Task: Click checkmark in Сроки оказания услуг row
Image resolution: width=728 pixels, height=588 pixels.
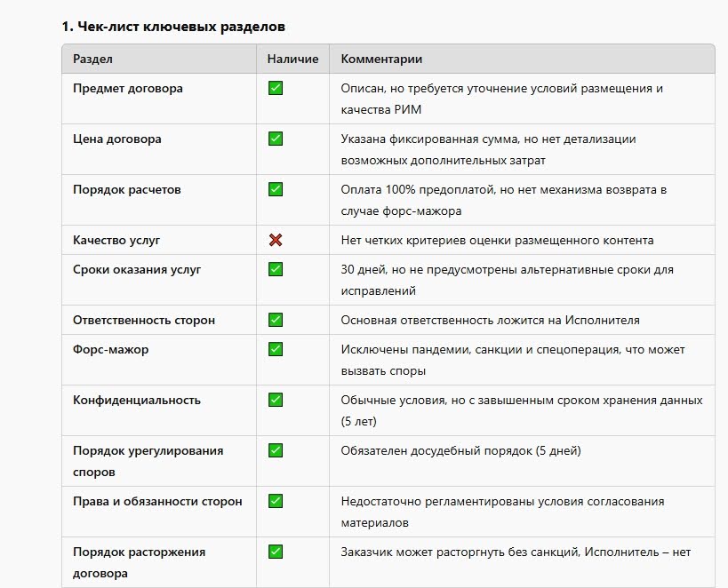Action: click(276, 269)
